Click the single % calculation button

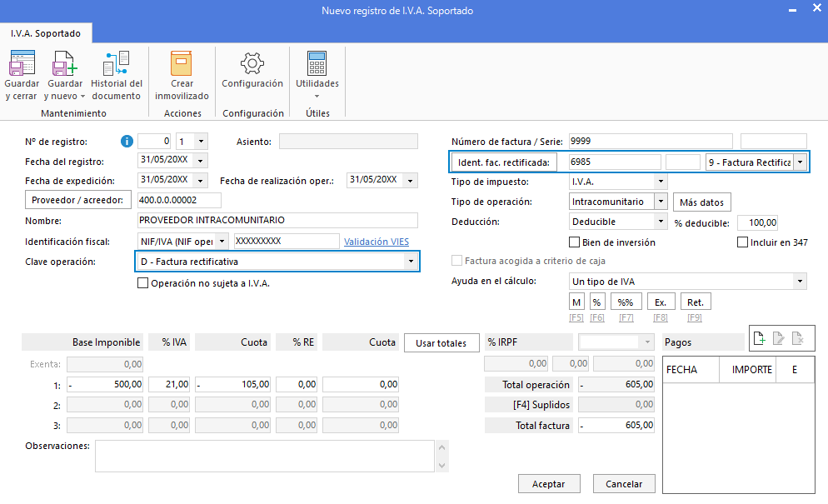click(x=596, y=302)
